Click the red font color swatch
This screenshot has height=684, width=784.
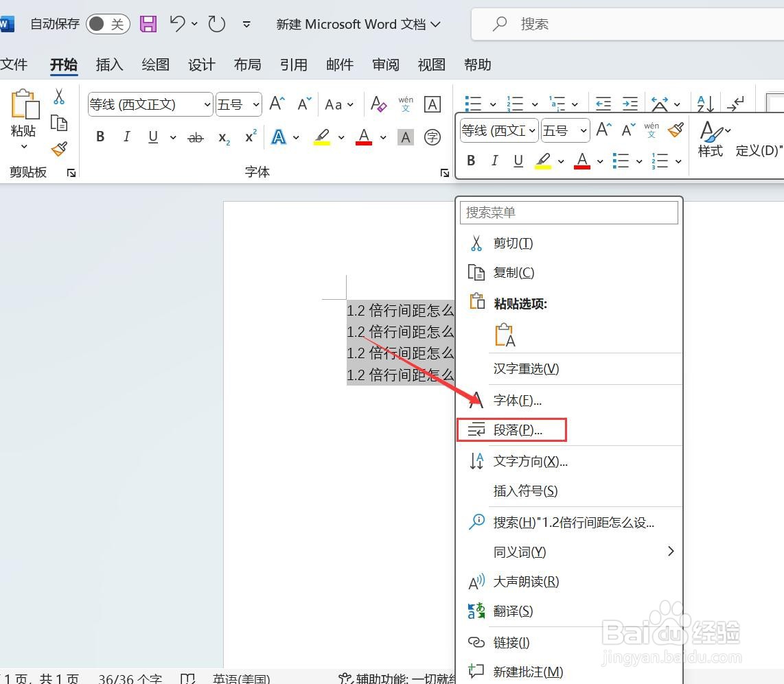click(x=363, y=137)
